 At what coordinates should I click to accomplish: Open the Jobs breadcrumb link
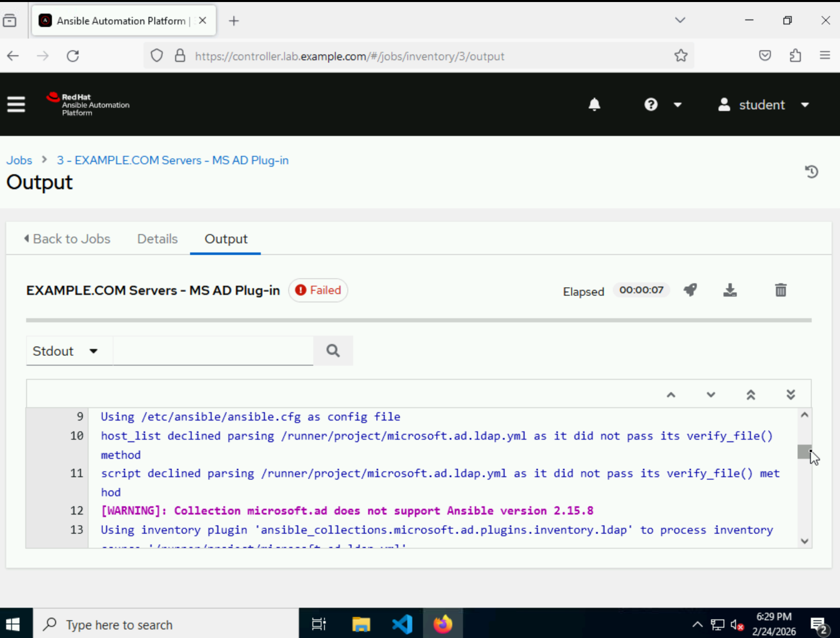pos(19,160)
